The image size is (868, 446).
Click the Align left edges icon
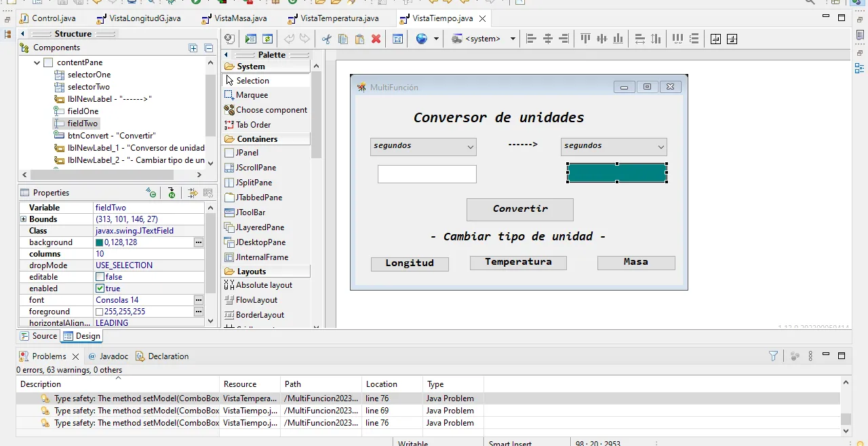[532, 39]
